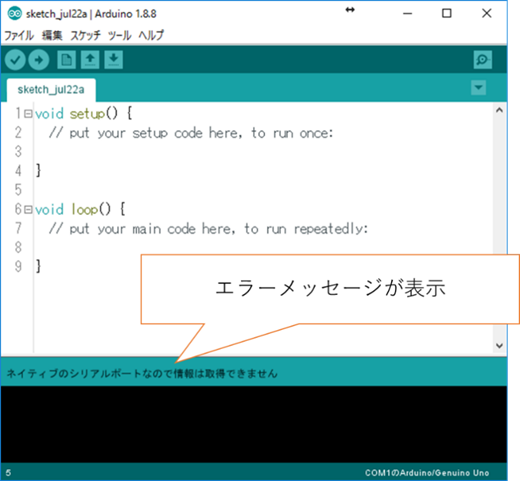Click the void setup() line text
Viewport: 520px width, 481px height.
point(84,114)
